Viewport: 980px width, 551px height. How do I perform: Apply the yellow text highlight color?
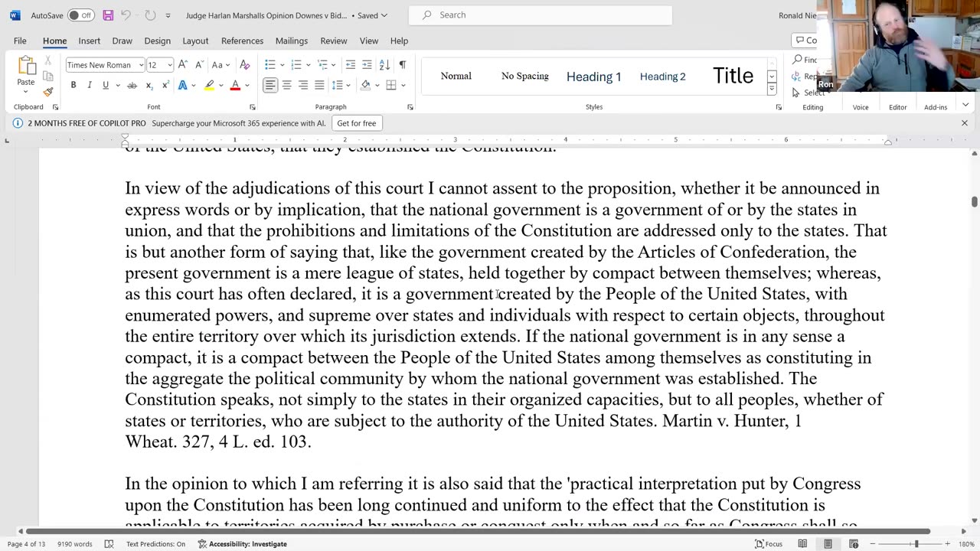point(209,85)
